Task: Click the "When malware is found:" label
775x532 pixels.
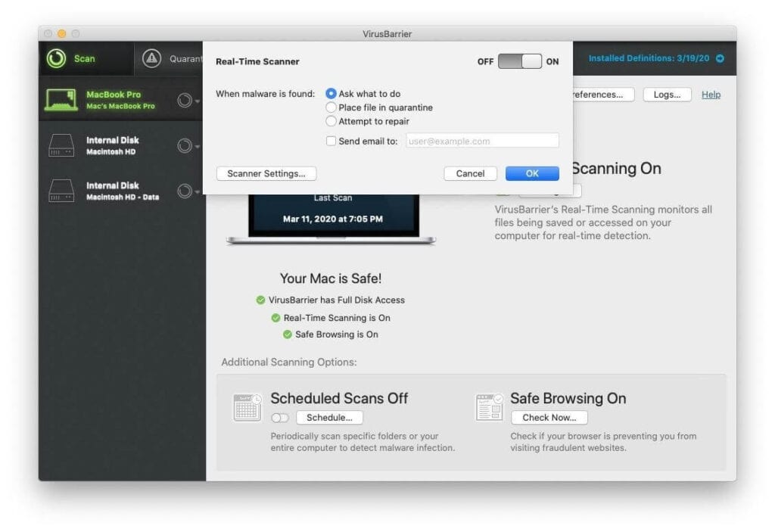Action: [x=265, y=94]
